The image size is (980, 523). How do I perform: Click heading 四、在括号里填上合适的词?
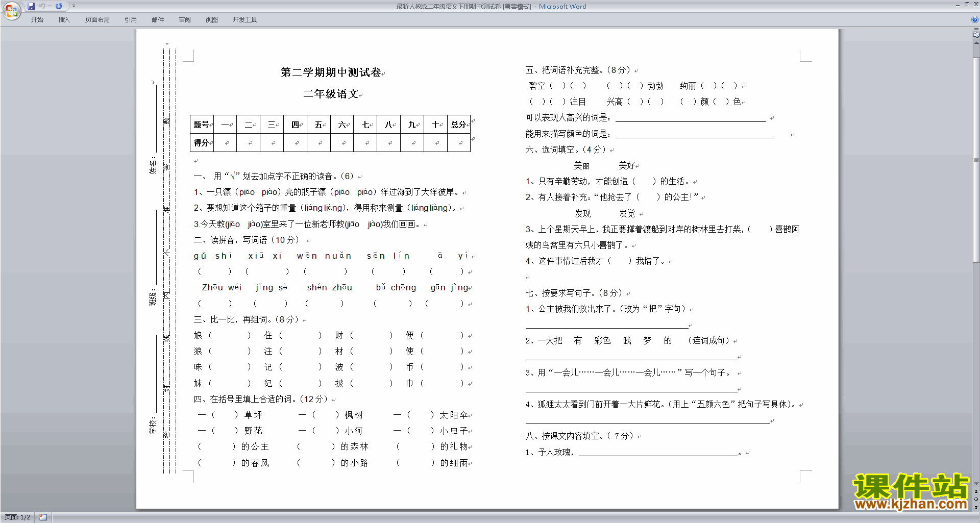[261, 399]
